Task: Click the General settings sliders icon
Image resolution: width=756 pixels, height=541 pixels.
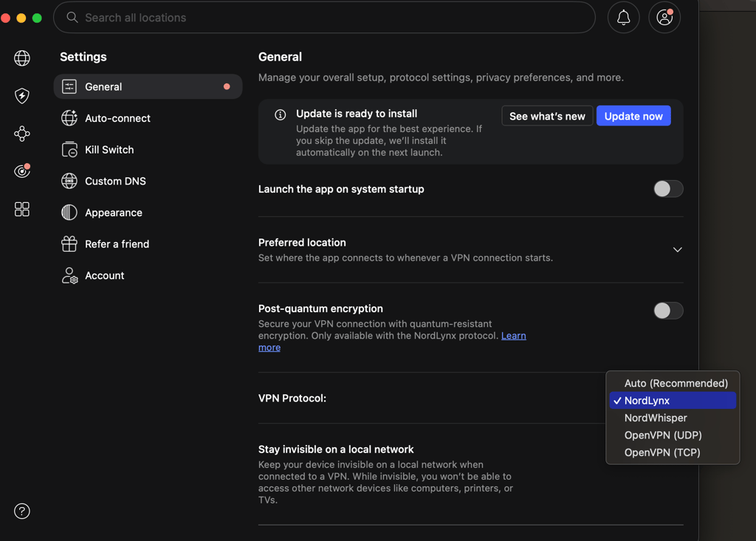Action: coord(69,87)
